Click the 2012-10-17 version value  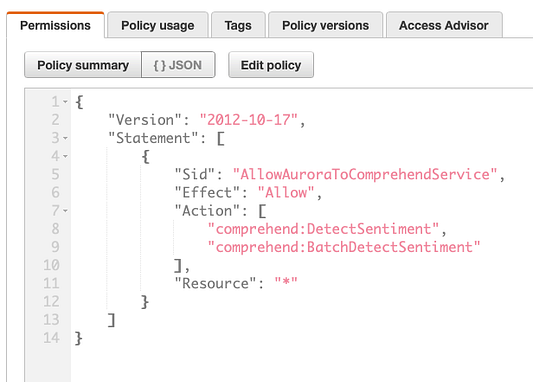coord(249,120)
